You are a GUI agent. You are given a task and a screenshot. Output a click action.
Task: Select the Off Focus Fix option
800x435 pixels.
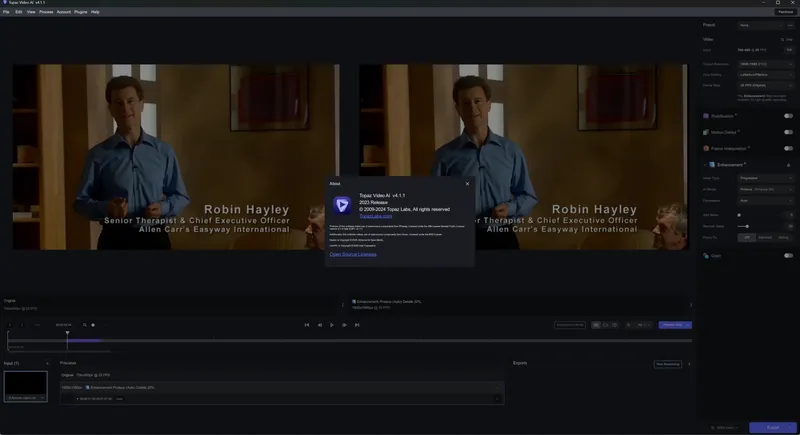click(746, 238)
